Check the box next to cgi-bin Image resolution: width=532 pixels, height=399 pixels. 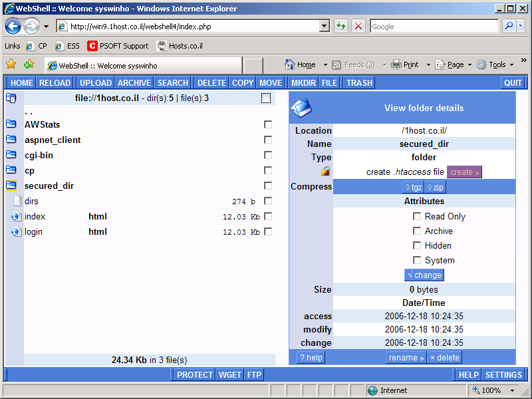tap(268, 155)
